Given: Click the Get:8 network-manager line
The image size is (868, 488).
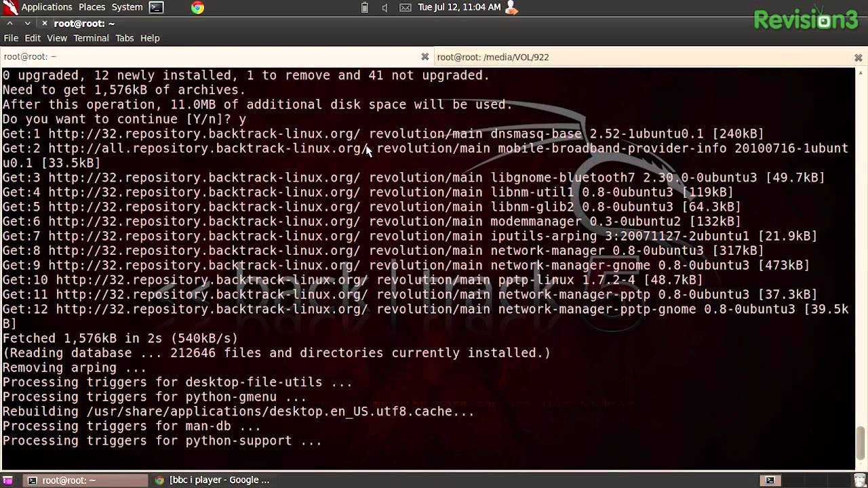Looking at the screenshot, I should coord(383,251).
